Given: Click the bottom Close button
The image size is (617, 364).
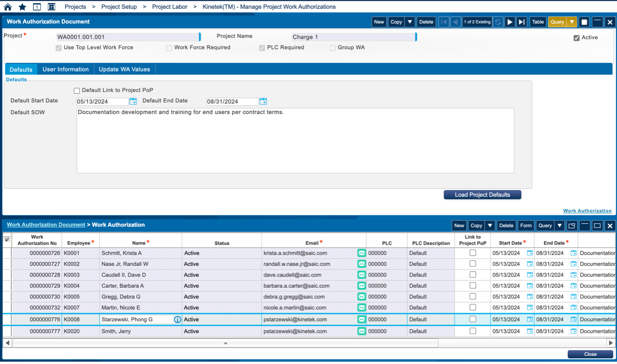Looking at the screenshot, I should (x=590, y=354).
